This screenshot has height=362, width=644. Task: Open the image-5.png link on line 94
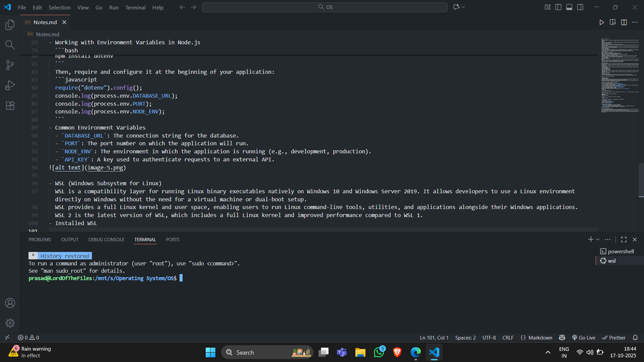click(106, 167)
